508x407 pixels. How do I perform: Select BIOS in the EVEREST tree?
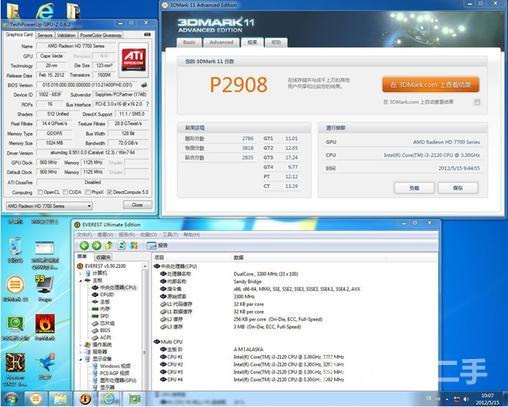coord(105,330)
